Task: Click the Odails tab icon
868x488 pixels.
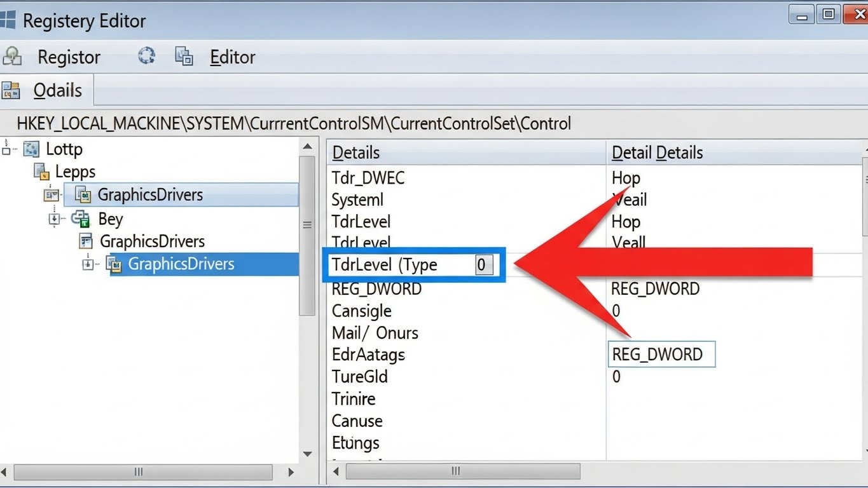Action: click(10, 90)
